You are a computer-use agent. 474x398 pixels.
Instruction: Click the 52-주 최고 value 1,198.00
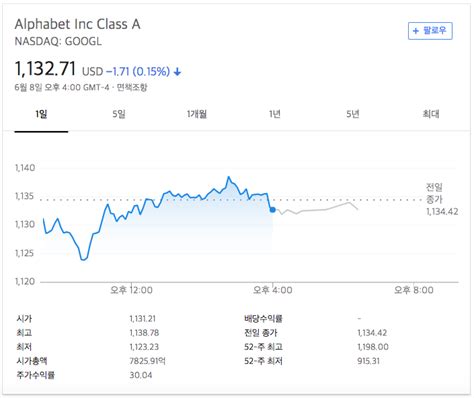tap(373, 347)
